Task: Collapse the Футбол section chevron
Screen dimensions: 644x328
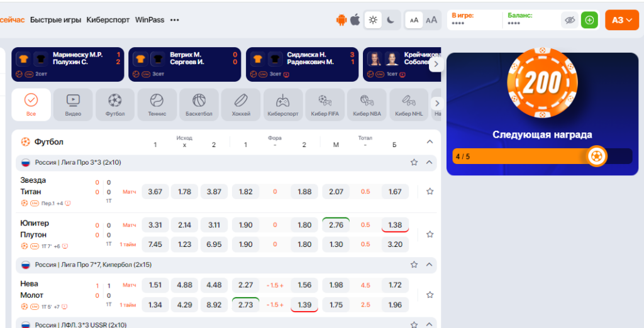Action: tap(430, 141)
